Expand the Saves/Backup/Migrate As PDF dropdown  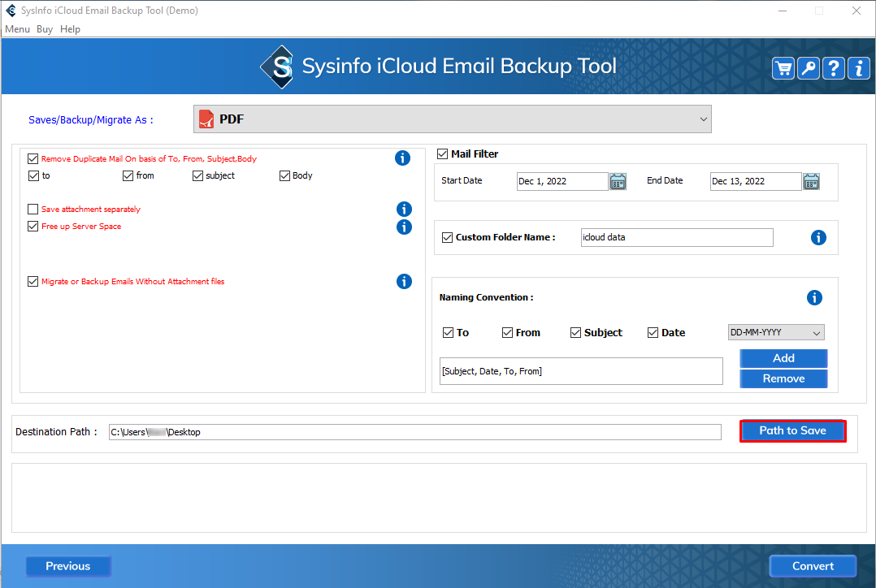tap(452, 119)
